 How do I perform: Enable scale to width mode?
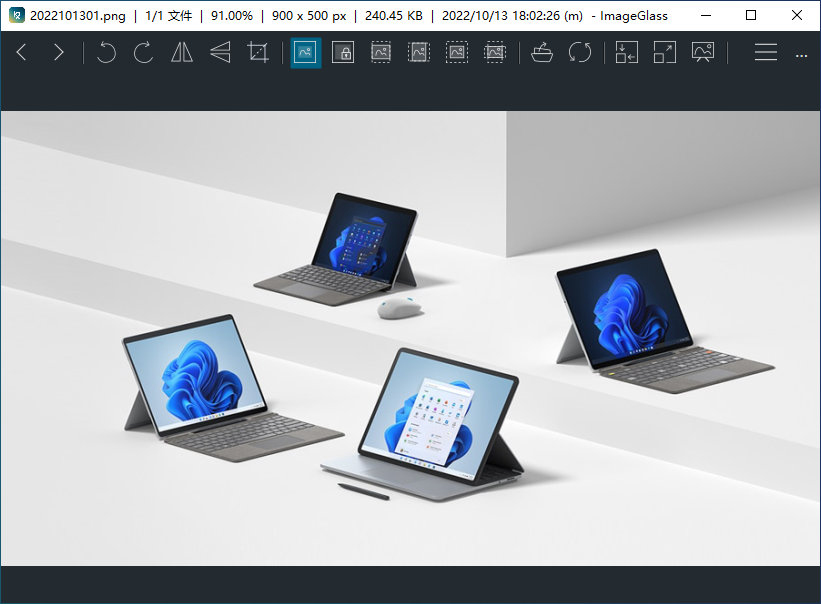(381, 52)
